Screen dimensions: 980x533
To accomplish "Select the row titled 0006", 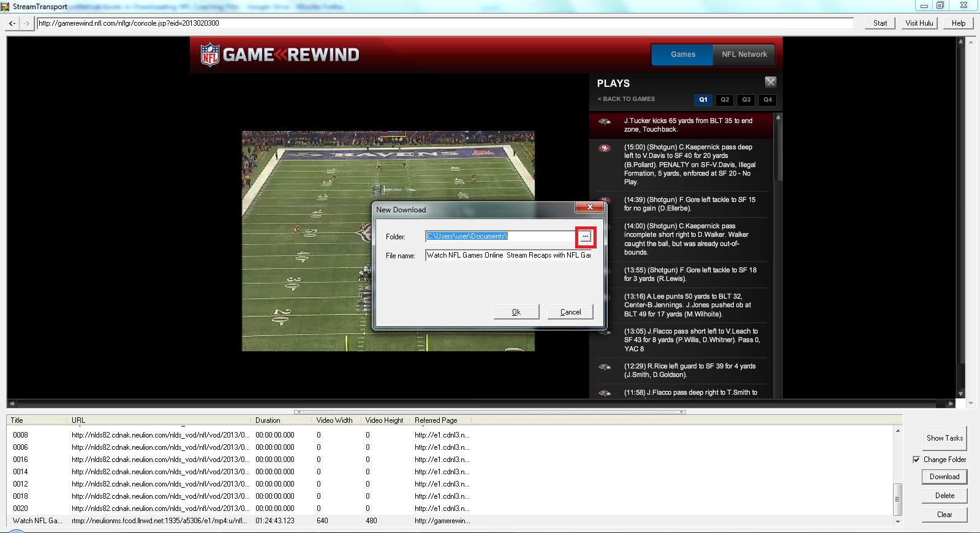I will click(x=450, y=447).
